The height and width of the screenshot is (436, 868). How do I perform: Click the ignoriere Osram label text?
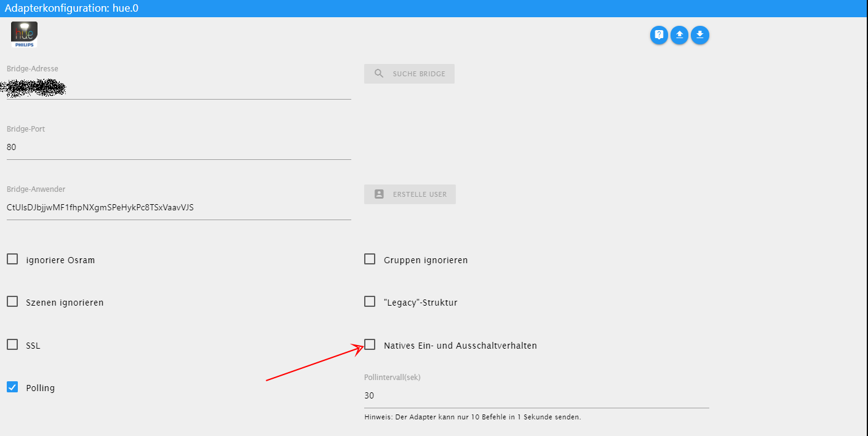[60, 260]
